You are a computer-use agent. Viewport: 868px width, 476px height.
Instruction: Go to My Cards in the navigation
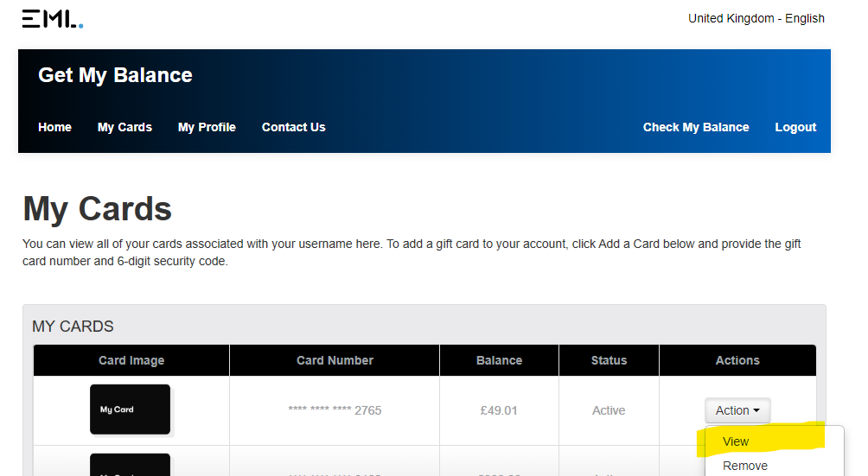tap(124, 127)
